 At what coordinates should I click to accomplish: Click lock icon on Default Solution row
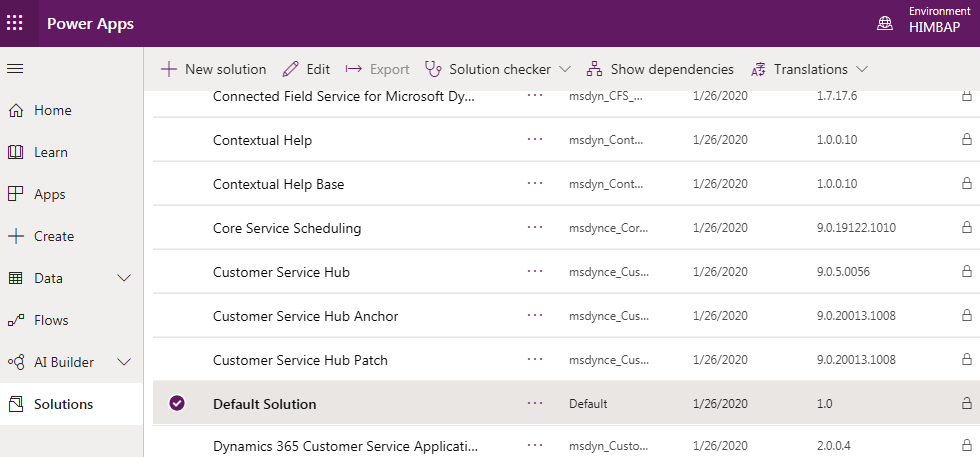point(966,403)
